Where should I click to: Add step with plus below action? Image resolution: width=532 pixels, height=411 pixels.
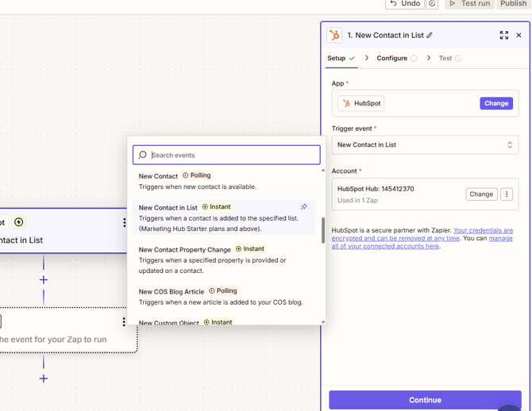point(44,378)
